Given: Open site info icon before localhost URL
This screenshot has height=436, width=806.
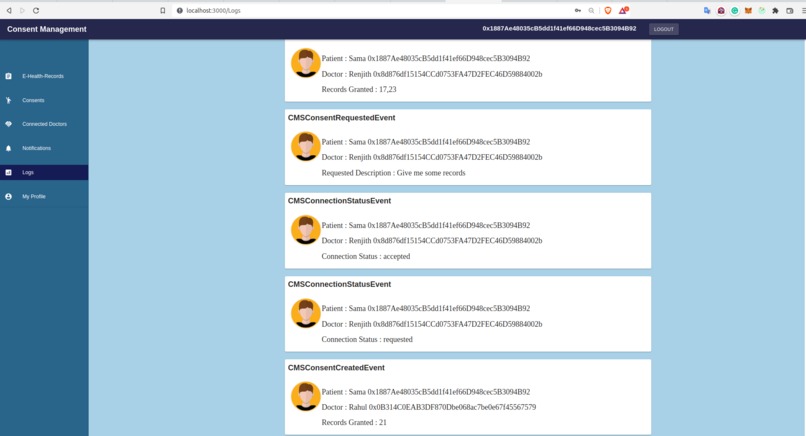Looking at the screenshot, I should pos(179,10).
